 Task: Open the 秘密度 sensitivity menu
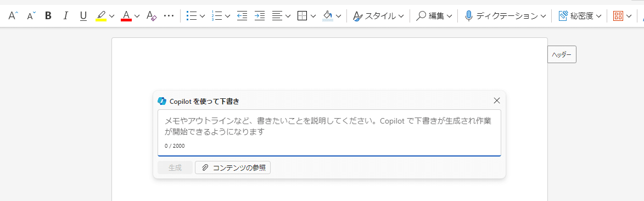[x=580, y=16]
